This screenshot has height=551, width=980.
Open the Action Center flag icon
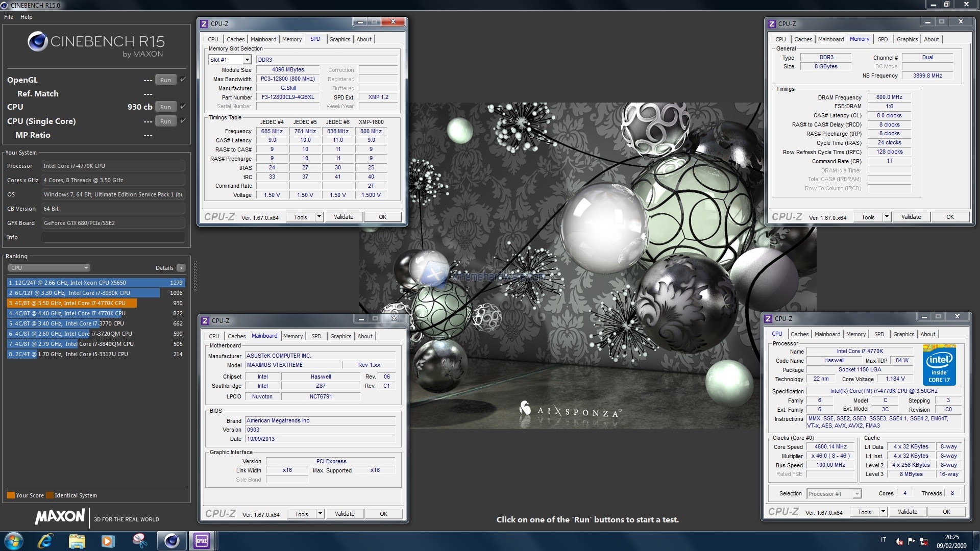pos(912,541)
